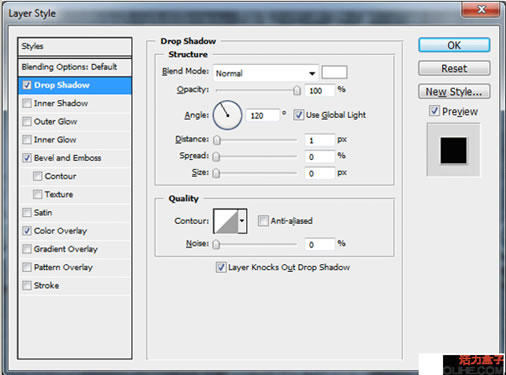The width and height of the screenshot is (506, 375).
Task: Click the Opacity value field
Action: (x=319, y=90)
